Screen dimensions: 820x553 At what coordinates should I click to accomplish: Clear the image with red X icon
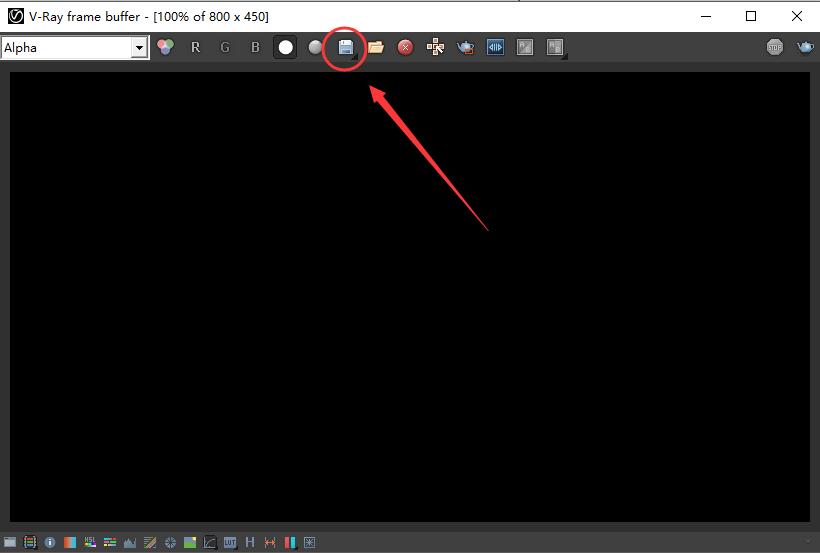(x=405, y=48)
